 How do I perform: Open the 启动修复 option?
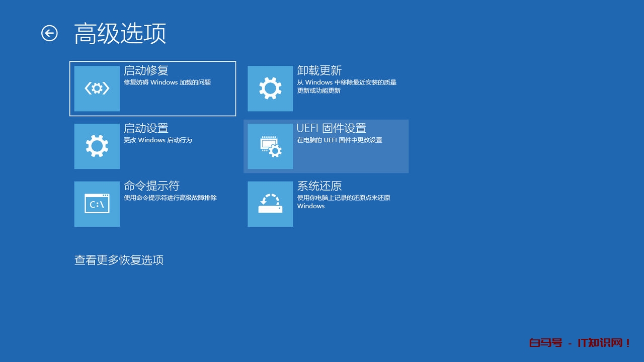click(x=153, y=88)
